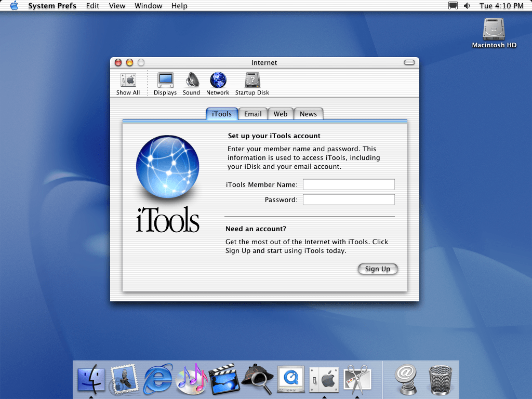The width and height of the screenshot is (532, 399).
Task: Open Sherlock from the Dock
Action: pos(258,379)
